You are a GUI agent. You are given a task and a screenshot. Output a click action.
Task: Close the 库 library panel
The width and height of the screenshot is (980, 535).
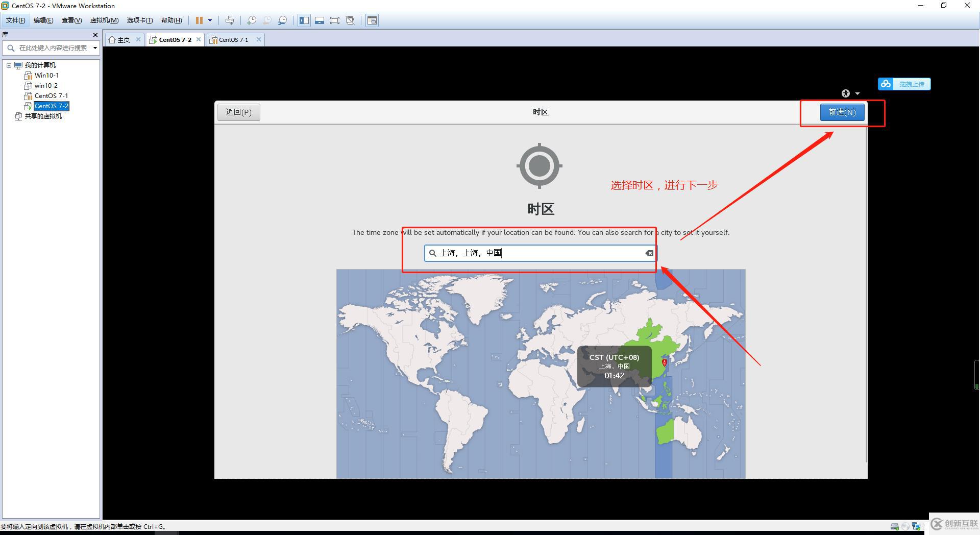pos(95,35)
